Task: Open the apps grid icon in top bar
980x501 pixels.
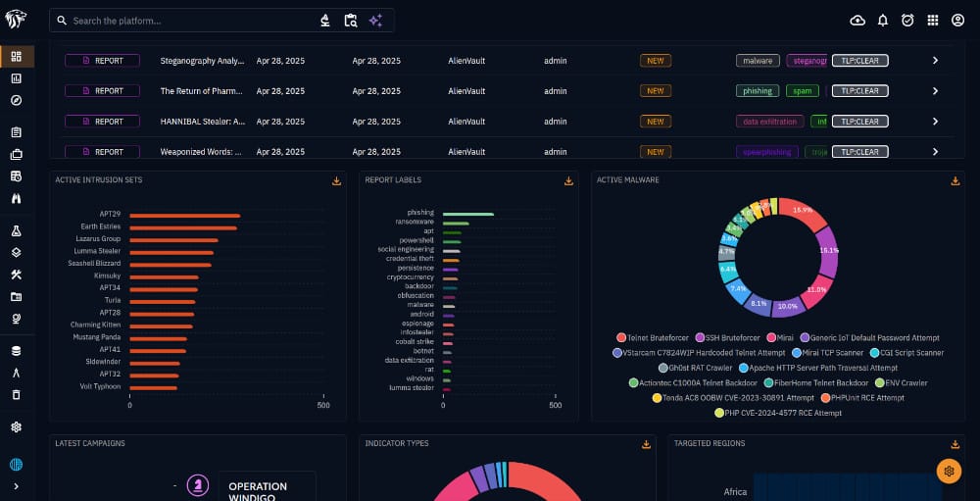Action: click(x=933, y=21)
